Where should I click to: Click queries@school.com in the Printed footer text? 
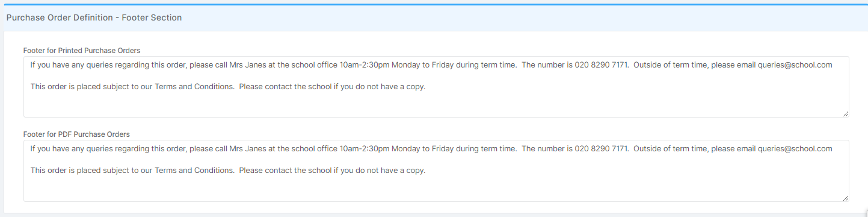click(x=795, y=65)
